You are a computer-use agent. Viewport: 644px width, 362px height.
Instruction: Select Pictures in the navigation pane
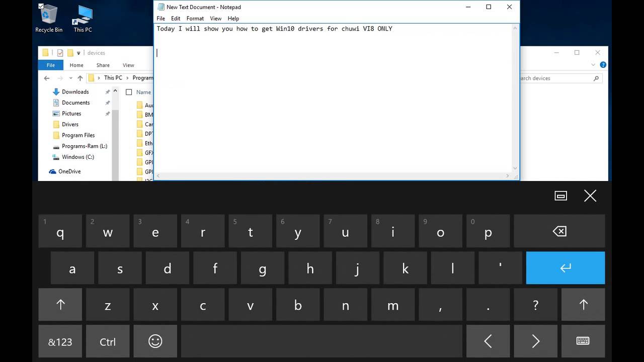click(x=71, y=114)
